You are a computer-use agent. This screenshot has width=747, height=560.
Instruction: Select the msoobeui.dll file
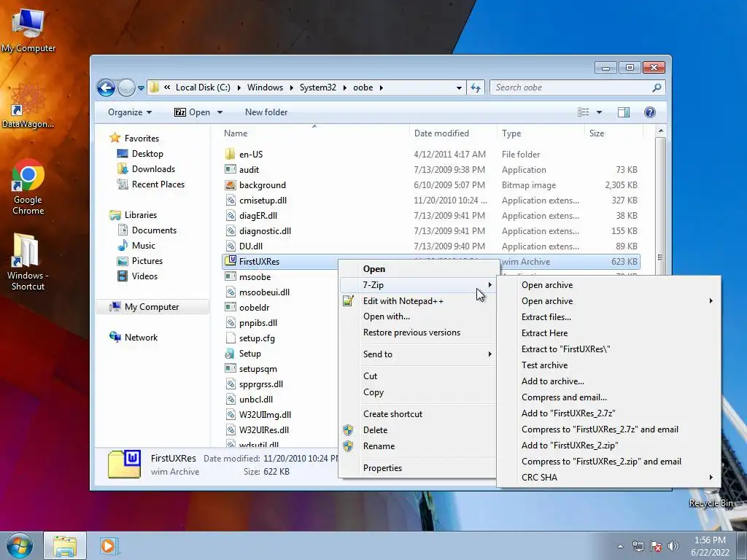click(x=264, y=292)
